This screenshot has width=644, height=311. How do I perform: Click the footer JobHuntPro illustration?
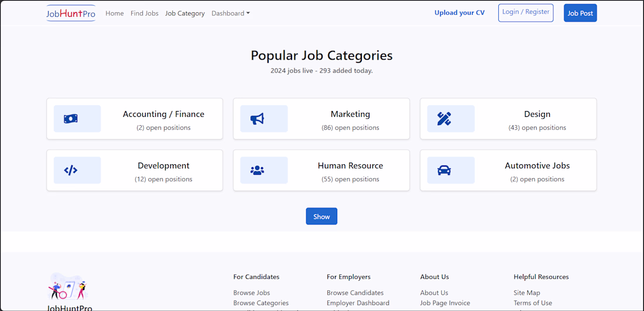(67, 286)
